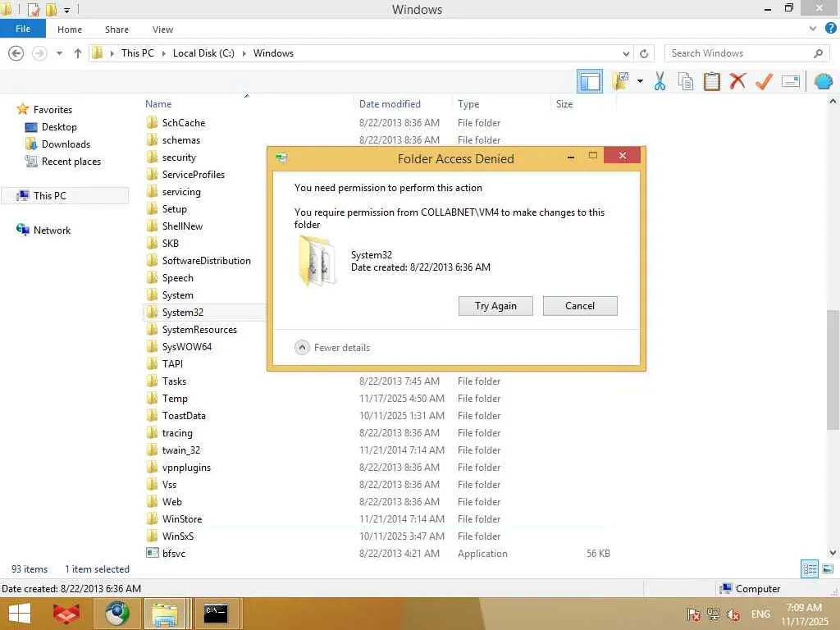Select the SysWOW64 folder
Image resolution: width=840 pixels, height=630 pixels.
coord(186,347)
